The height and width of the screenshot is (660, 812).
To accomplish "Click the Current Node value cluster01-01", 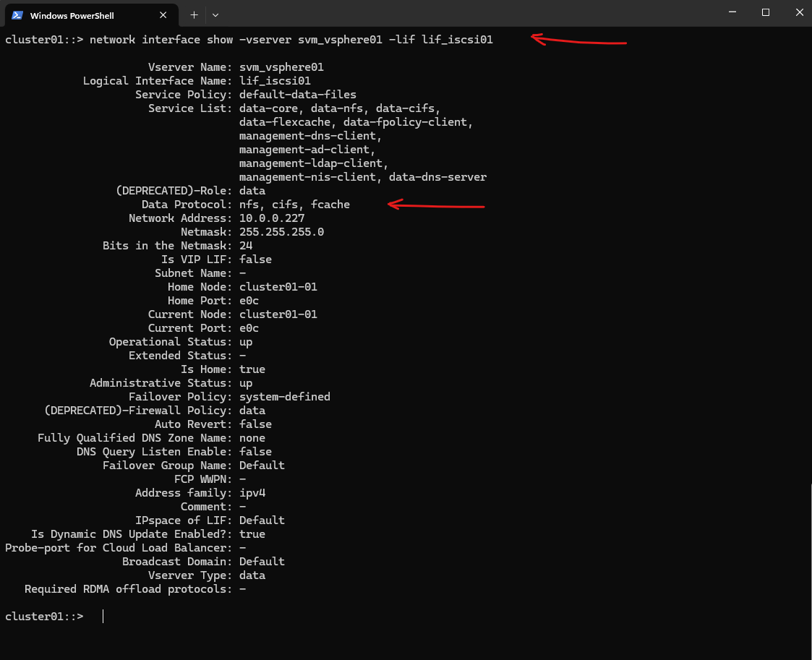I will tap(278, 314).
